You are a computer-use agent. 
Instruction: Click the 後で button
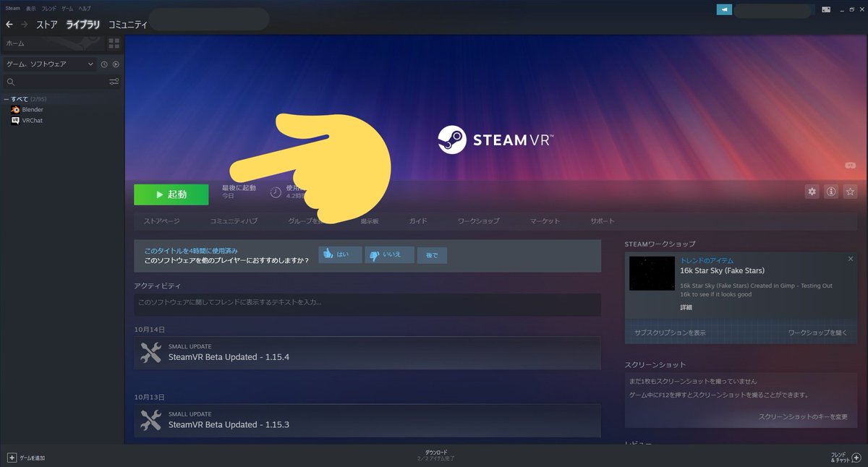433,254
